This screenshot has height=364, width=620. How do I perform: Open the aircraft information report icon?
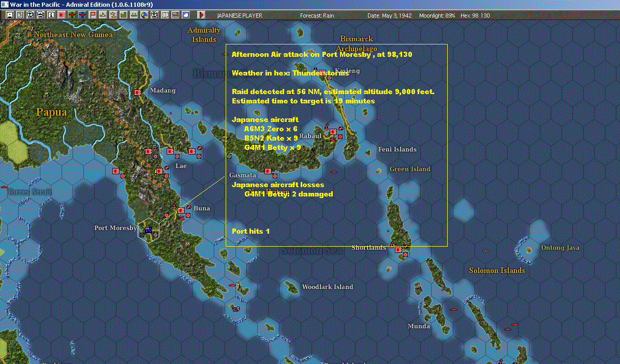[x=30, y=15]
